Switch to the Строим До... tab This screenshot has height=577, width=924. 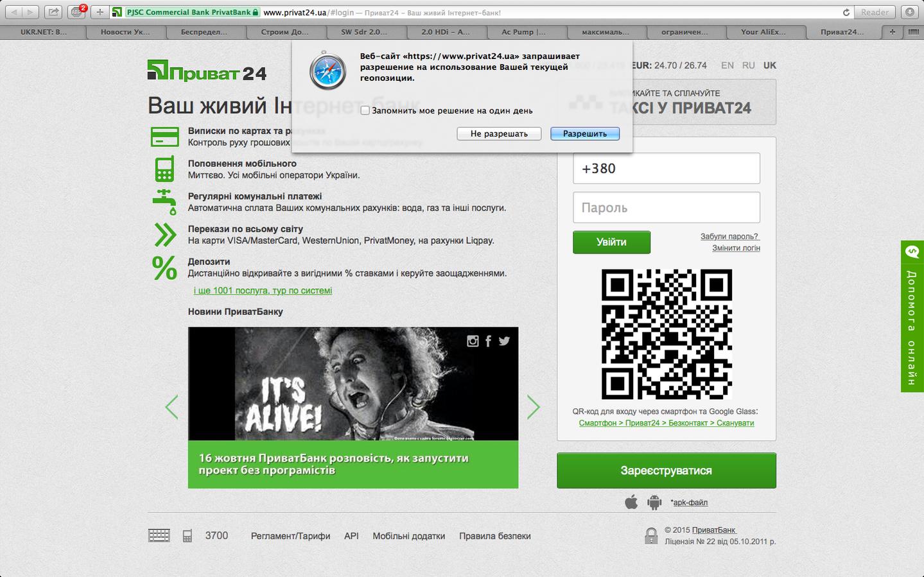coord(284,31)
